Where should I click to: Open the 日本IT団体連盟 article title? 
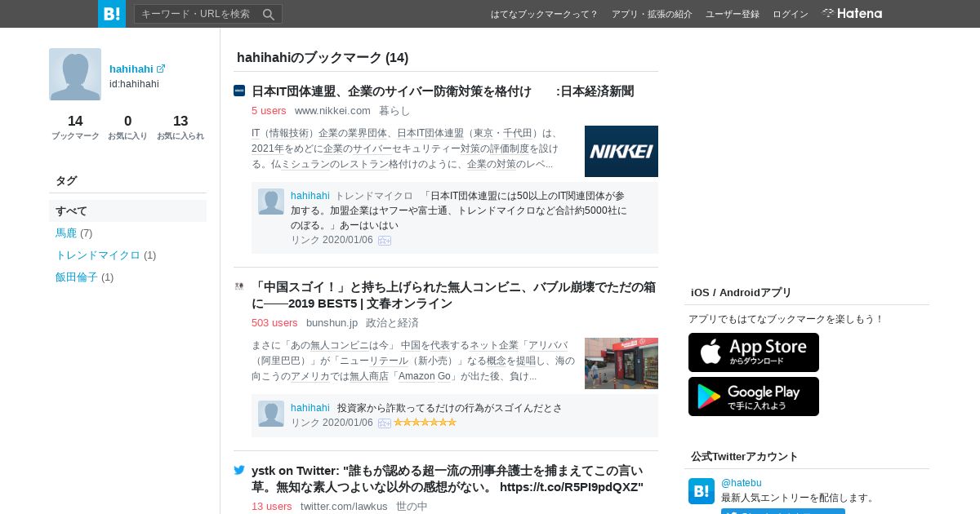(443, 91)
